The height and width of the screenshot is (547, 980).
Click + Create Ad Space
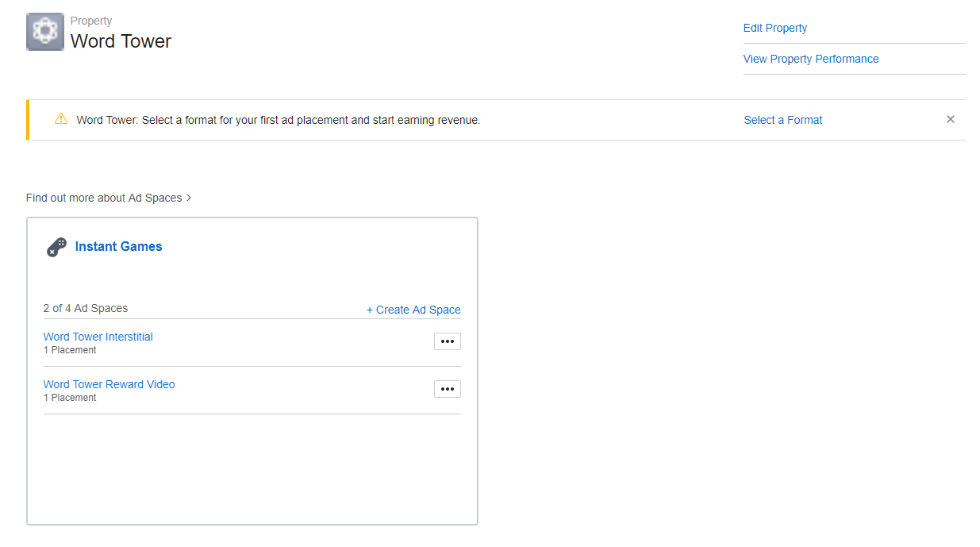pyautogui.click(x=413, y=310)
